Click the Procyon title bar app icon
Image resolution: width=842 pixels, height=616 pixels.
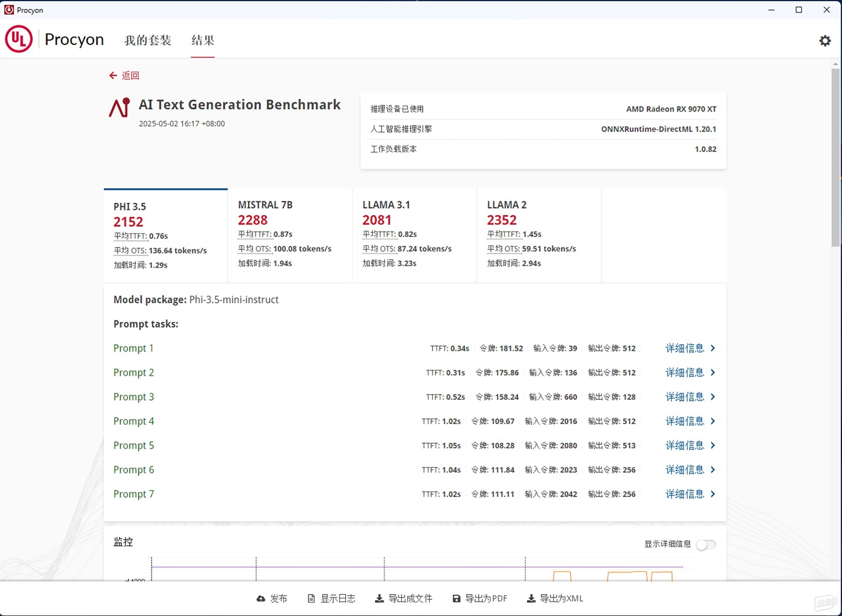9,10
